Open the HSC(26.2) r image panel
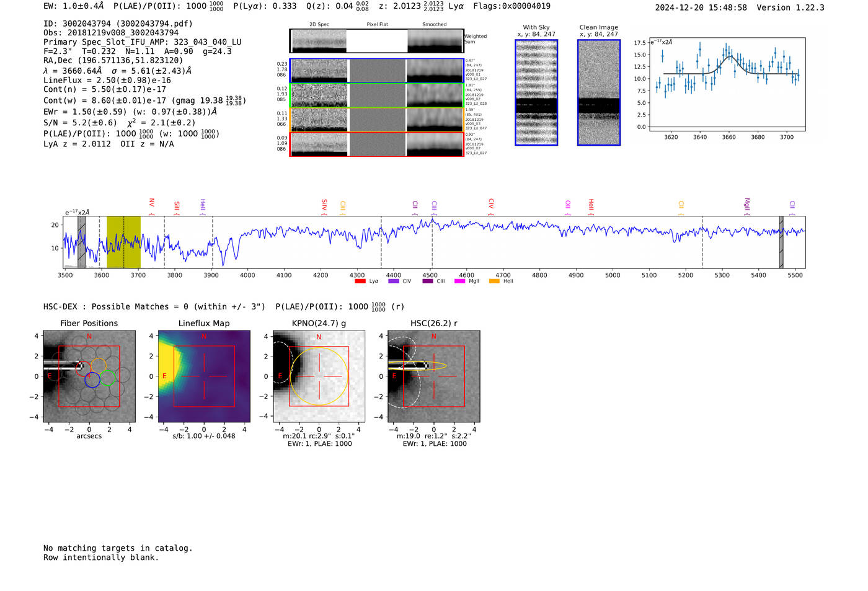The image size is (868, 591). click(x=433, y=376)
